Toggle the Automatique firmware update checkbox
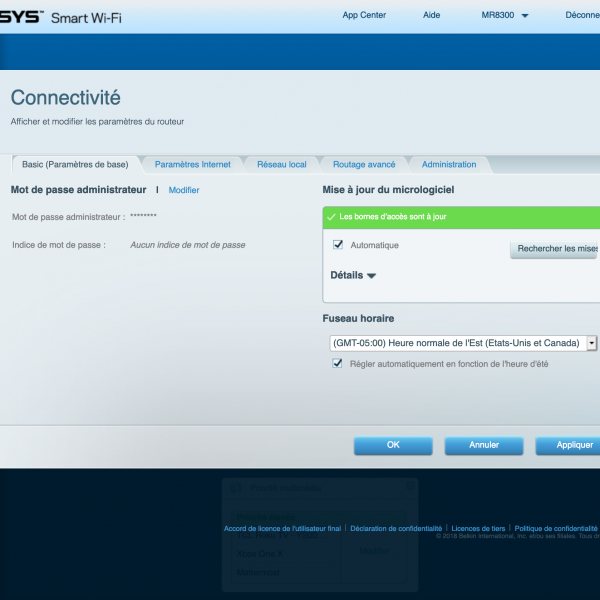Image resolution: width=600 pixels, height=600 pixels. (338, 245)
